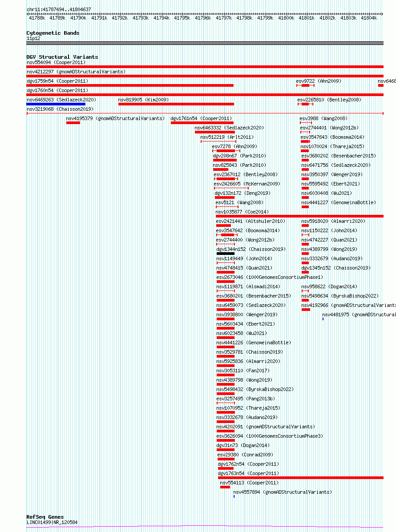Image resolution: width=396 pixels, height=532 pixels.
Task: Open esv7278 (Ahn2009) label
Action: pyautogui.click(x=234, y=146)
